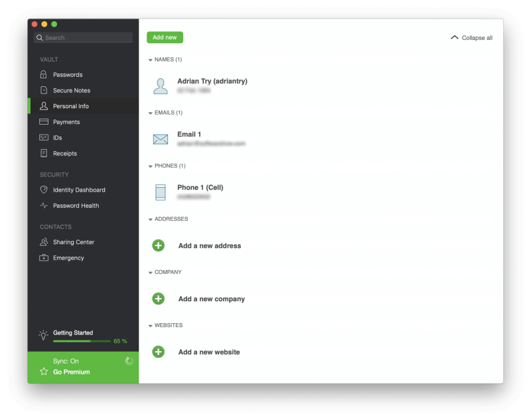Click Go Premium link

[72, 372]
